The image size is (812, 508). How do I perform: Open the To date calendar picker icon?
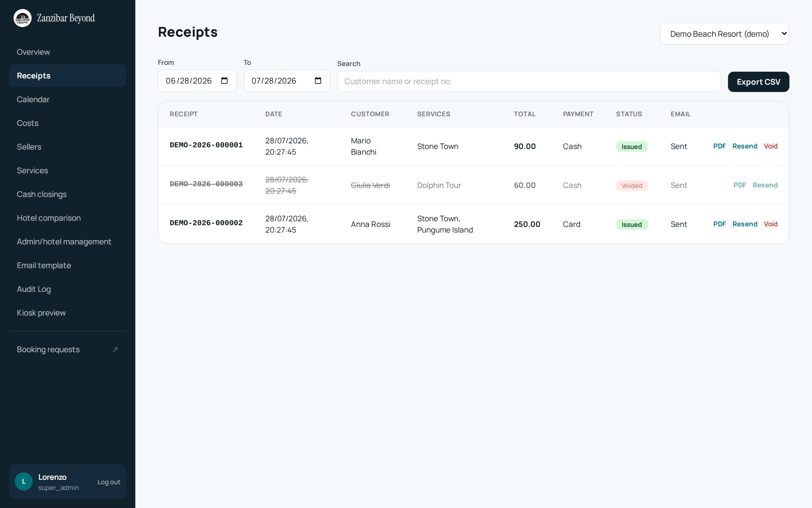[x=318, y=81]
